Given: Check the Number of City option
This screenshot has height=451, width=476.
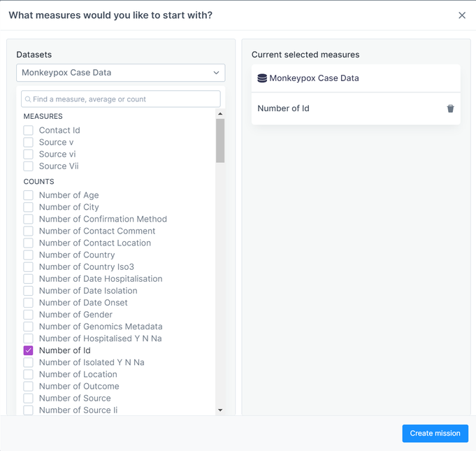Looking at the screenshot, I should [x=29, y=207].
